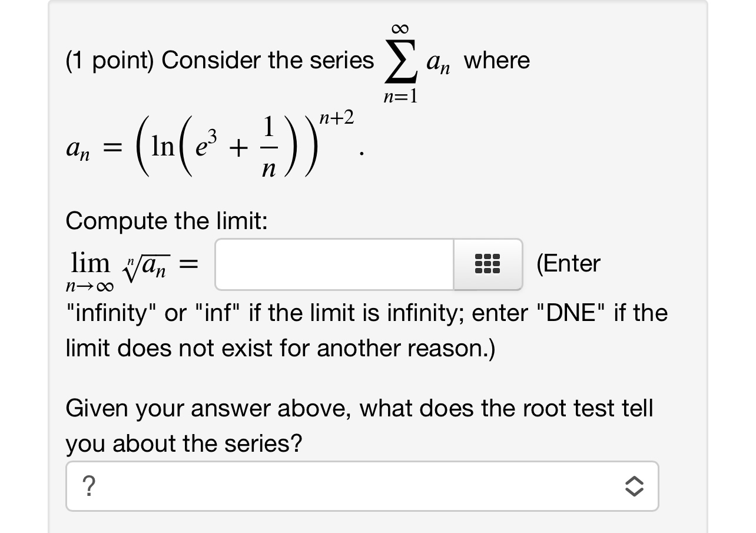This screenshot has width=756, height=533.
Task: Launch the virtual keypad for entering the limit
Action: pyautogui.click(x=488, y=264)
